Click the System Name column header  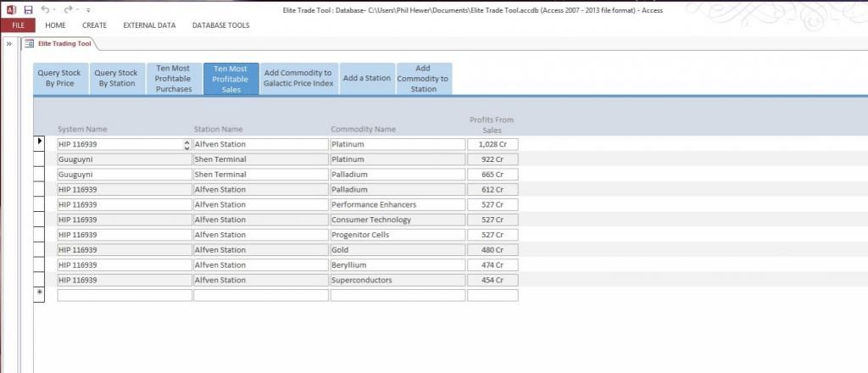click(82, 129)
